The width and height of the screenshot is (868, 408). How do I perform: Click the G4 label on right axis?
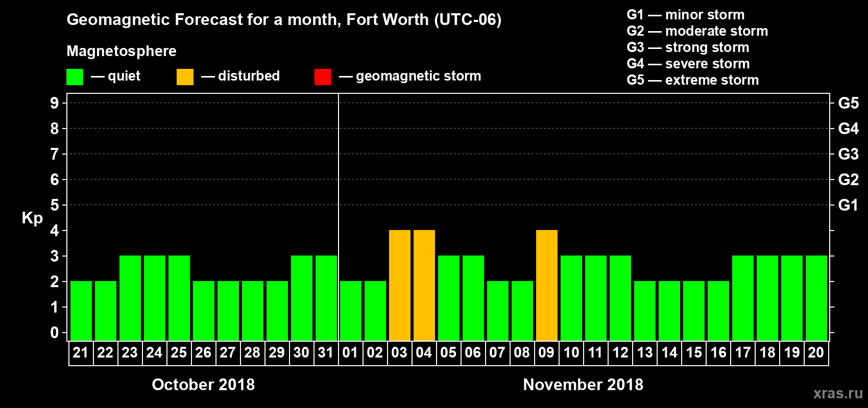tap(849, 129)
